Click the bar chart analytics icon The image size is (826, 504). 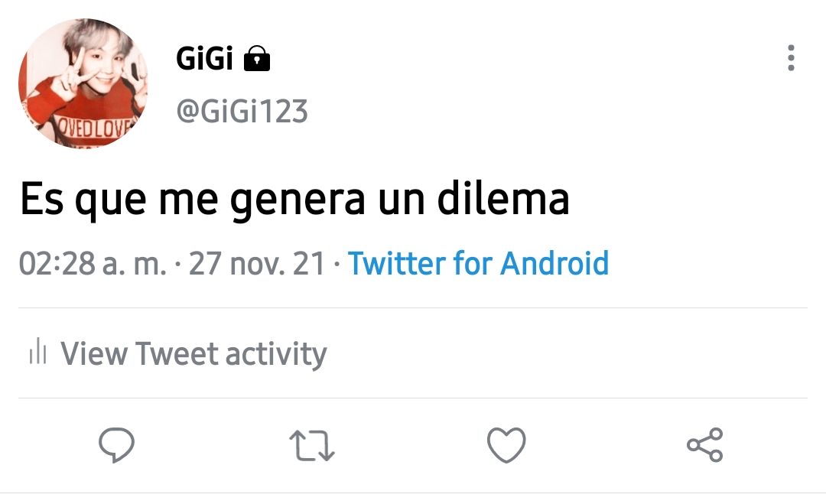click(x=38, y=351)
